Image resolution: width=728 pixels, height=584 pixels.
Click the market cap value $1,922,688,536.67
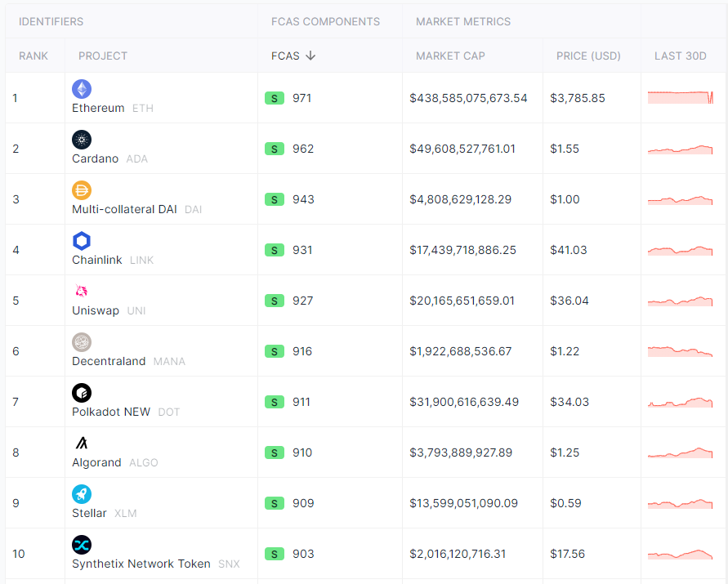(461, 351)
